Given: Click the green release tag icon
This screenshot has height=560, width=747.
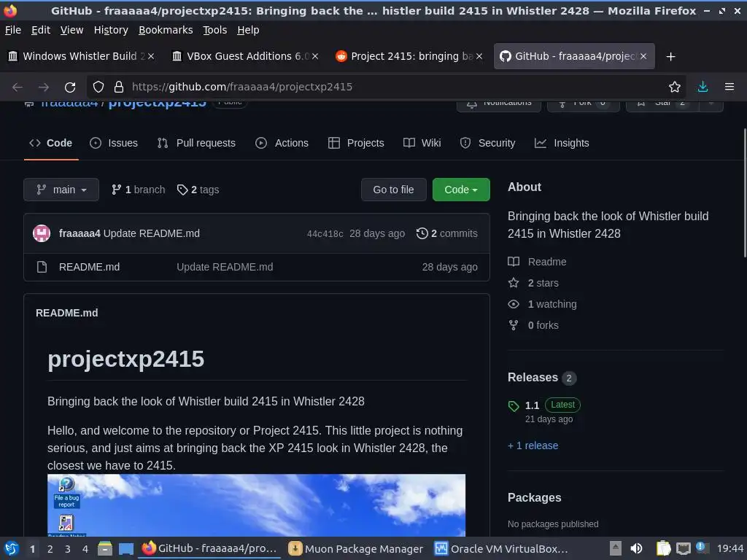Looking at the screenshot, I should point(514,406).
